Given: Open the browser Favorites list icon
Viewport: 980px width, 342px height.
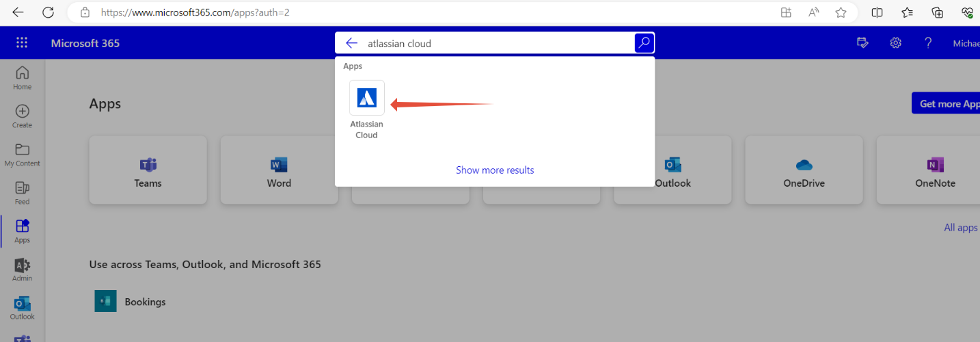Looking at the screenshot, I should pos(907,12).
